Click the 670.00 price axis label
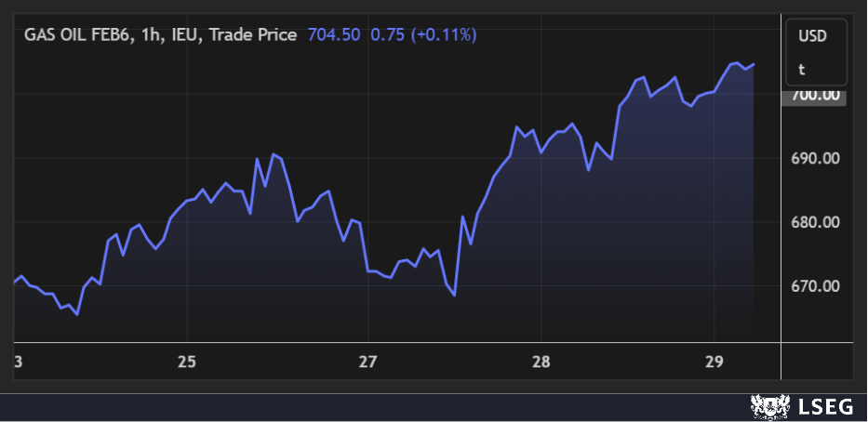This screenshot has width=868, height=422. pyautogui.click(x=815, y=286)
